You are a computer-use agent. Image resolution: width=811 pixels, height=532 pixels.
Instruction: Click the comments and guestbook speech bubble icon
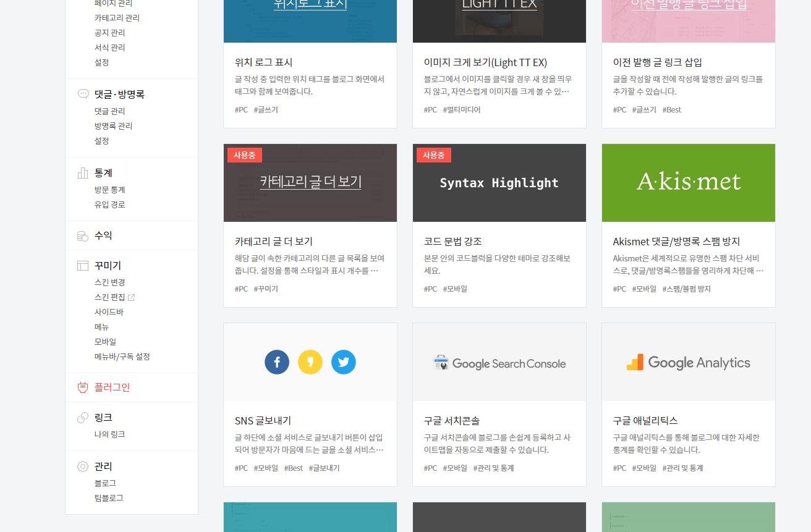point(83,94)
